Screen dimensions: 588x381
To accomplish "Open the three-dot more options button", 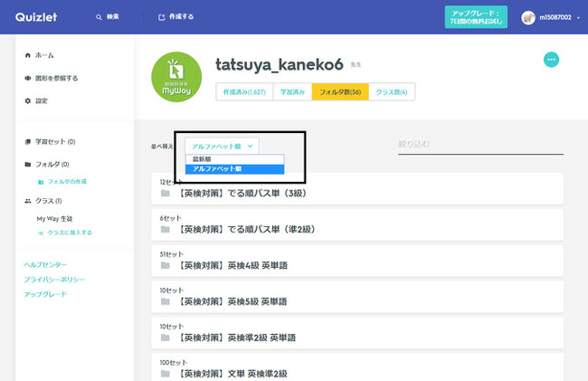I will (551, 60).
